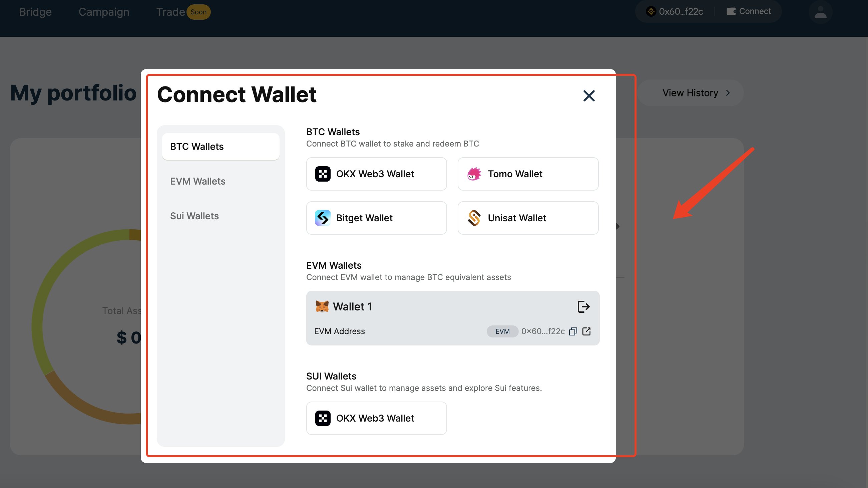Image resolution: width=868 pixels, height=488 pixels.
Task: Disconnect Wallet 1 using logout icon
Action: click(583, 306)
